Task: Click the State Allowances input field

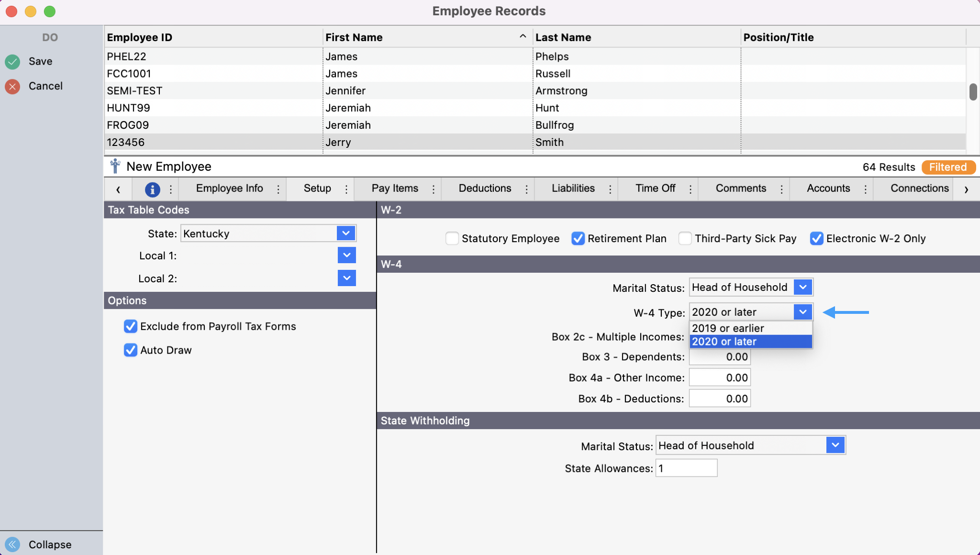Action: pos(686,468)
